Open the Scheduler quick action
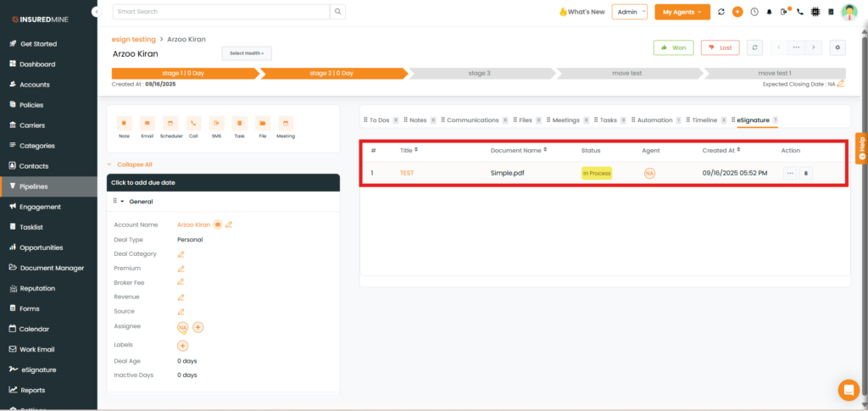 170,124
